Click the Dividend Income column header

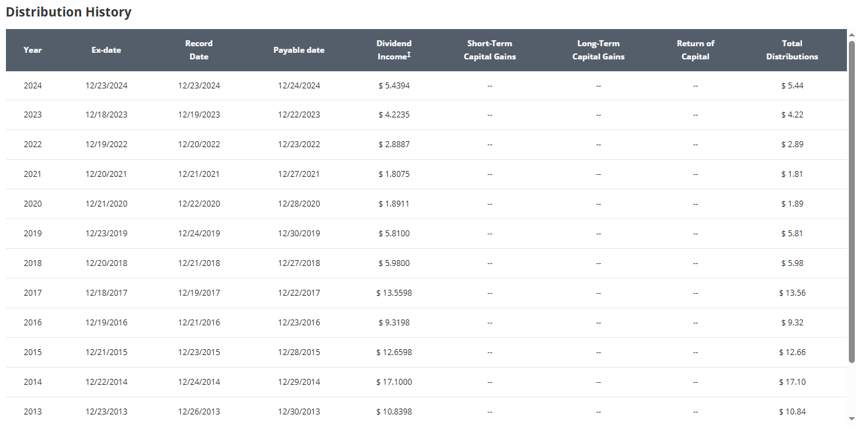[393, 50]
